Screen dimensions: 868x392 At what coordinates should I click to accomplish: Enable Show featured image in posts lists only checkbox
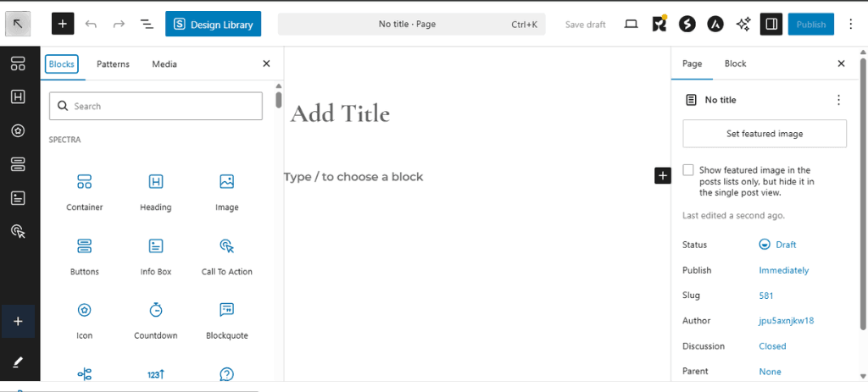tap(688, 170)
